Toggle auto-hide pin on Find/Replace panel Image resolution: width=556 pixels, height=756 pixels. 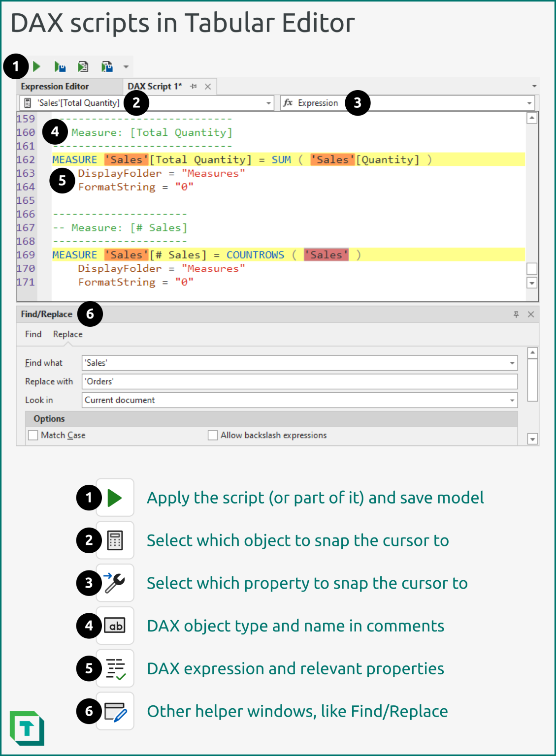[516, 314]
